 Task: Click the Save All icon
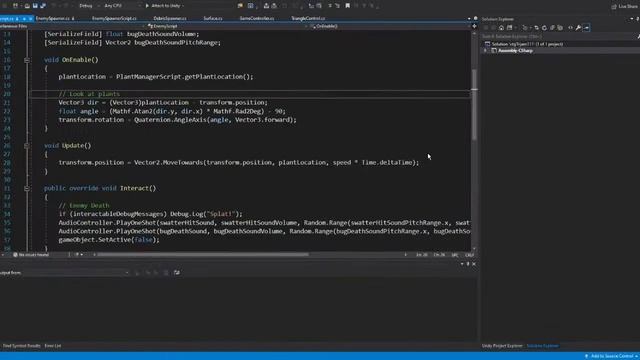click(43, 6)
